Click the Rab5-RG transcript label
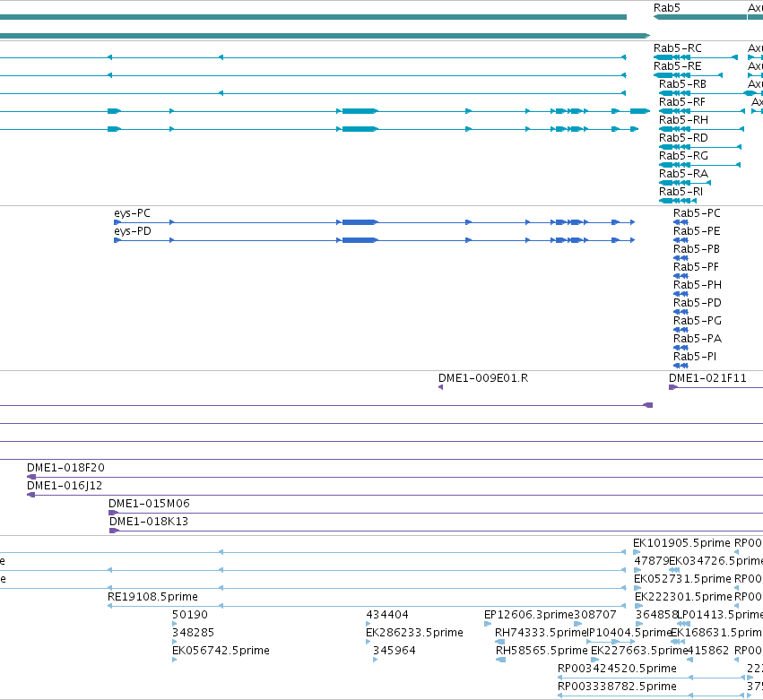Image resolution: width=763 pixels, height=700 pixels. (683, 156)
